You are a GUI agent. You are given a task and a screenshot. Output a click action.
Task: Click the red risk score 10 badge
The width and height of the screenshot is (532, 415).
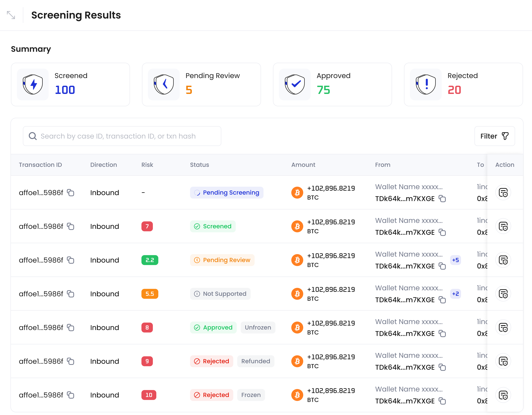[149, 395]
